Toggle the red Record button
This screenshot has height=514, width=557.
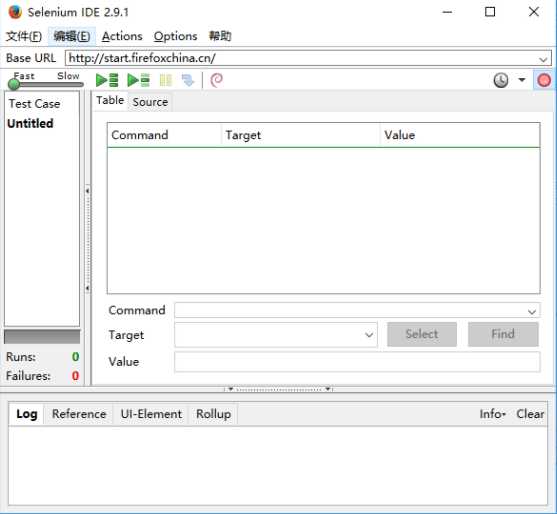coord(544,80)
